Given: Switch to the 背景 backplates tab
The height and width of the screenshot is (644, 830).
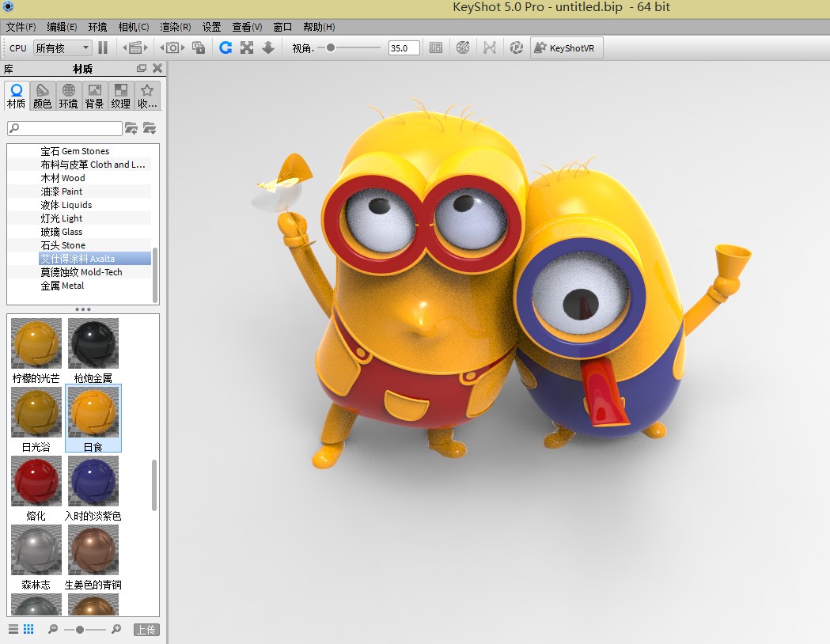Looking at the screenshot, I should tap(94, 96).
